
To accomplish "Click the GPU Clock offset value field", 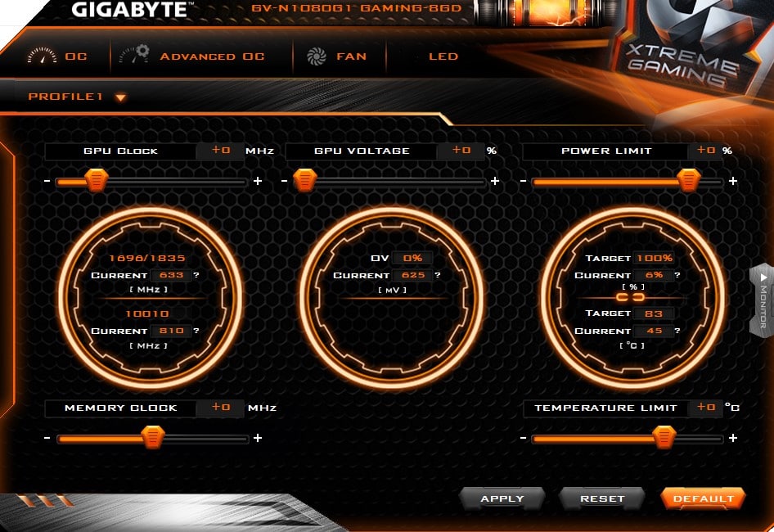I will [x=221, y=151].
